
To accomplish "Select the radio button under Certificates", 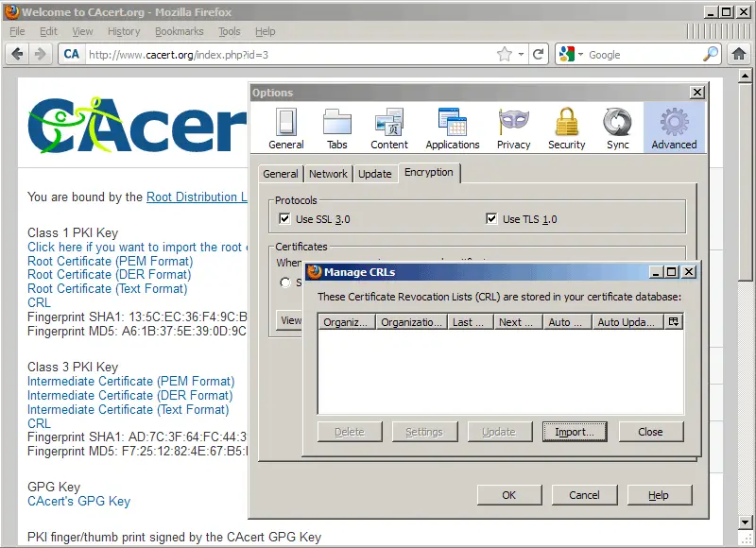I will coord(285,283).
